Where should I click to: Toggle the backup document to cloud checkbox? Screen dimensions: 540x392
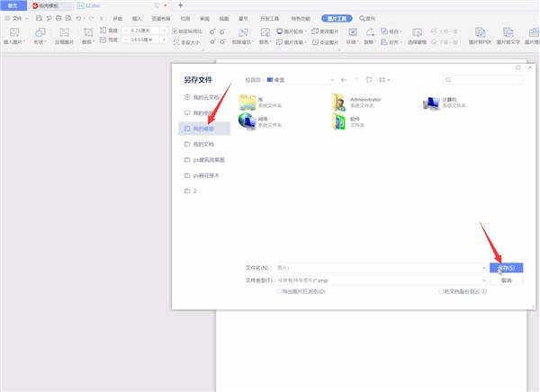(440, 291)
